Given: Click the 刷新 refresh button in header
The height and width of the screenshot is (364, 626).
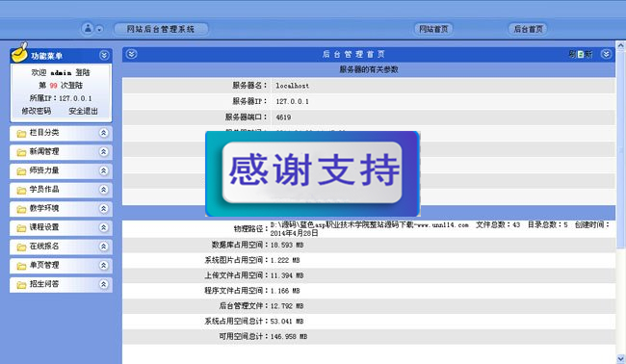Looking at the screenshot, I should point(581,54).
